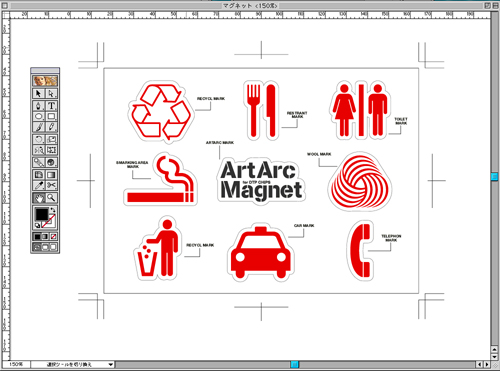The width and height of the screenshot is (500, 371).
Task: Switch to Full Screen with menu bar
Action: [x=45, y=247]
